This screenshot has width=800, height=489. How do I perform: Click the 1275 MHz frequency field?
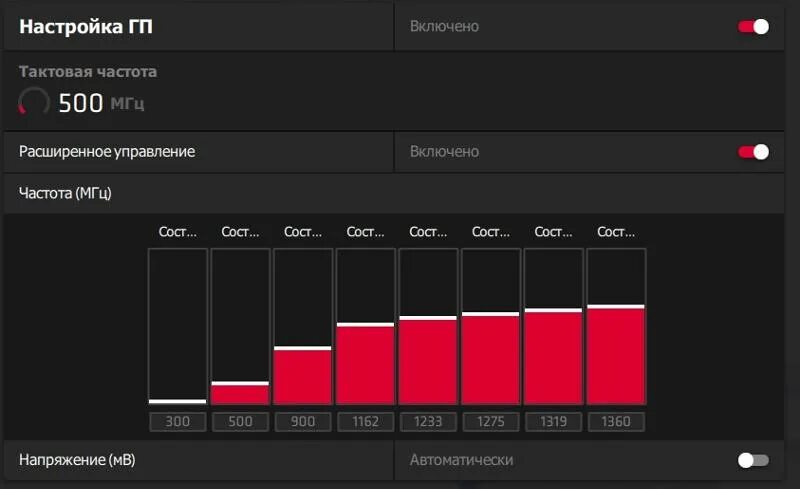tap(491, 422)
